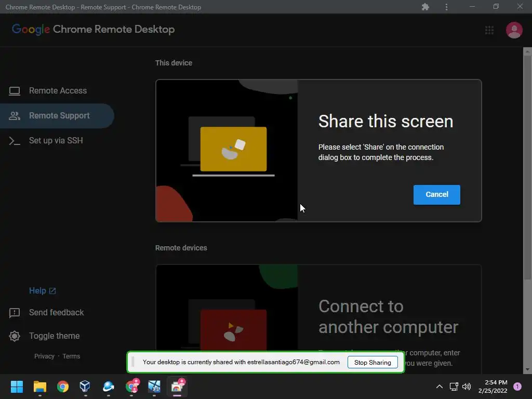Screen dimensions: 532x399
Task: Open the Google apps grid
Action: (x=489, y=30)
